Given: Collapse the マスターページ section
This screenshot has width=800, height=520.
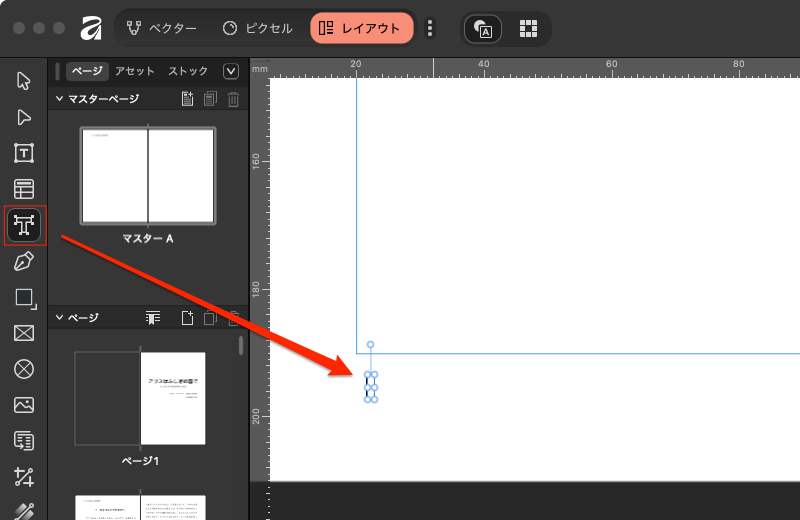Looking at the screenshot, I should point(59,99).
